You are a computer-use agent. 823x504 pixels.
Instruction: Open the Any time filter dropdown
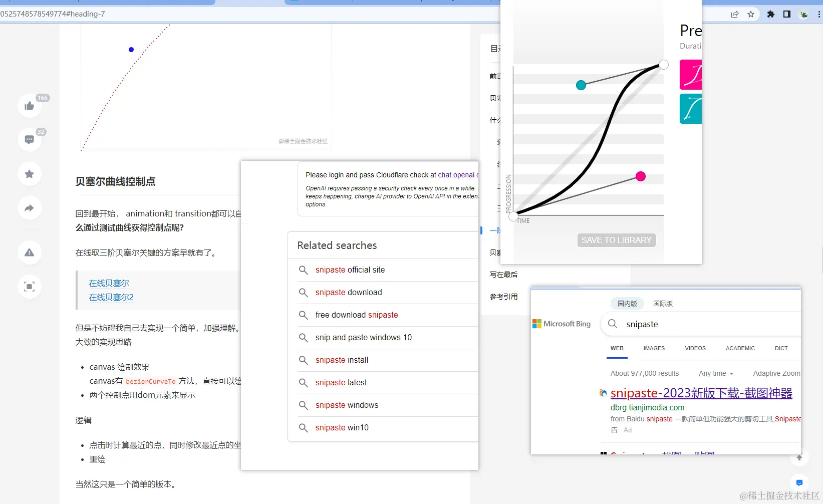point(715,373)
